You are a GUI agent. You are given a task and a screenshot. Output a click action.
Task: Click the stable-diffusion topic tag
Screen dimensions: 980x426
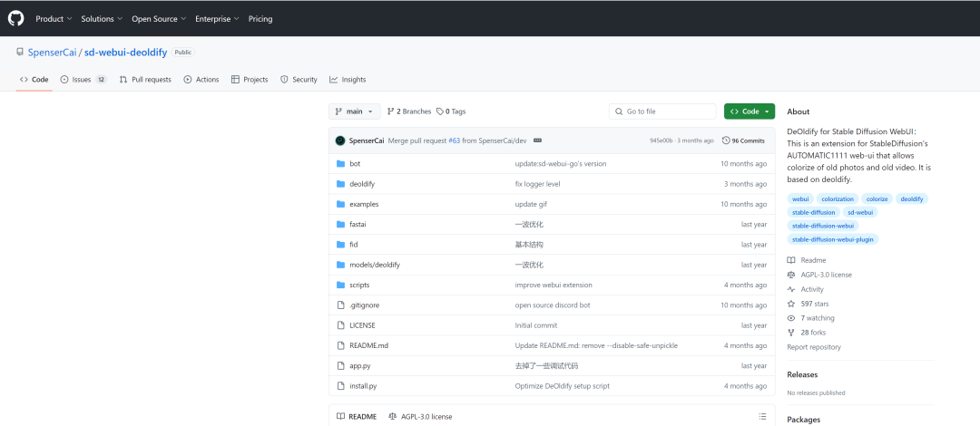coord(813,212)
